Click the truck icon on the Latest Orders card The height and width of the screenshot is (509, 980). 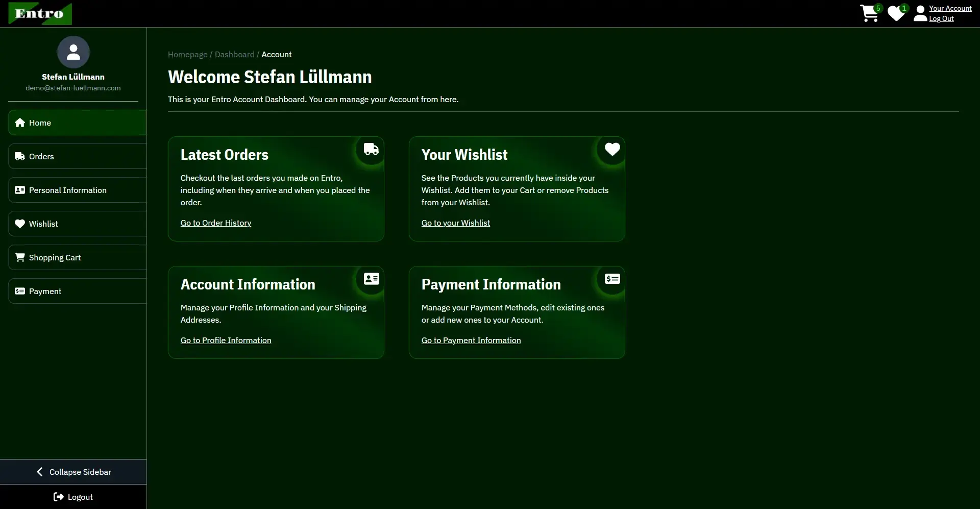click(371, 149)
